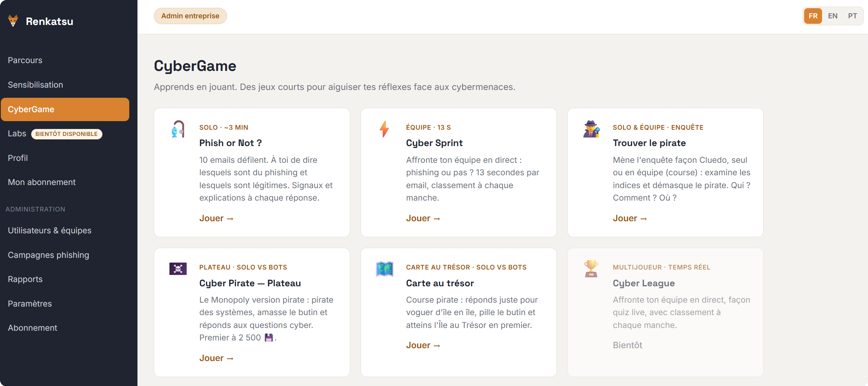This screenshot has height=386, width=868.
Task: Click the Bientôt label on Cyber League
Action: pyautogui.click(x=627, y=345)
